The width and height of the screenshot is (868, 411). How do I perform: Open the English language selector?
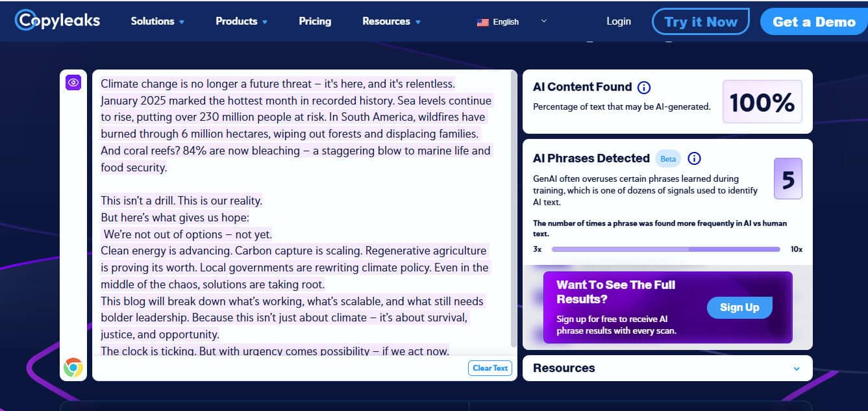pyautogui.click(x=512, y=21)
